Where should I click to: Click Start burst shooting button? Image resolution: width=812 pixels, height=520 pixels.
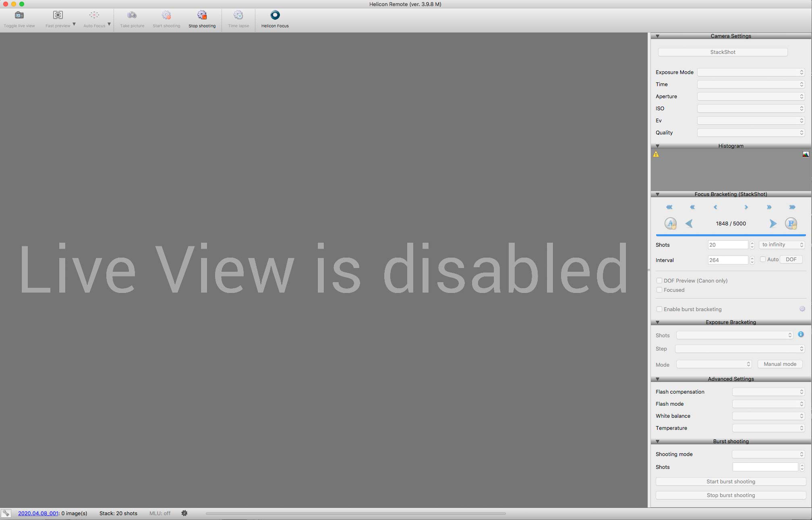731,481
